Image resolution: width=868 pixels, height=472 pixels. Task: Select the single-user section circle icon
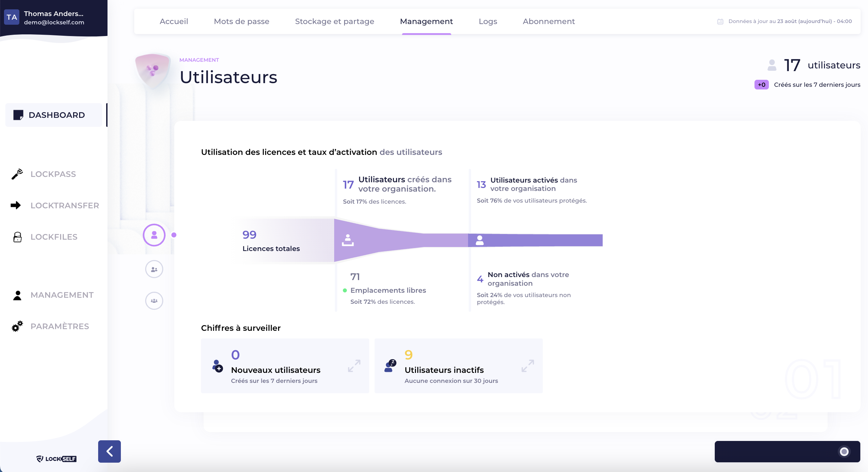tap(154, 235)
